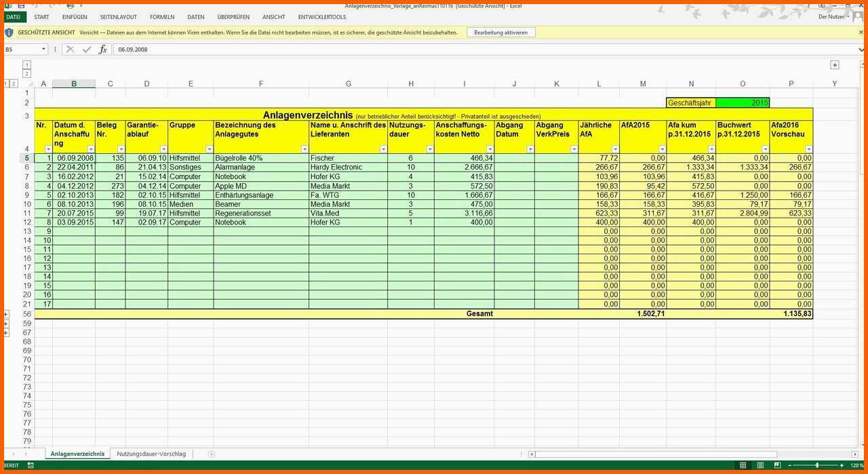The height and width of the screenshot is (474, 868).
Task: Open the Nutzungsdauer filter dropdown
Action: (x=430, y=149)
